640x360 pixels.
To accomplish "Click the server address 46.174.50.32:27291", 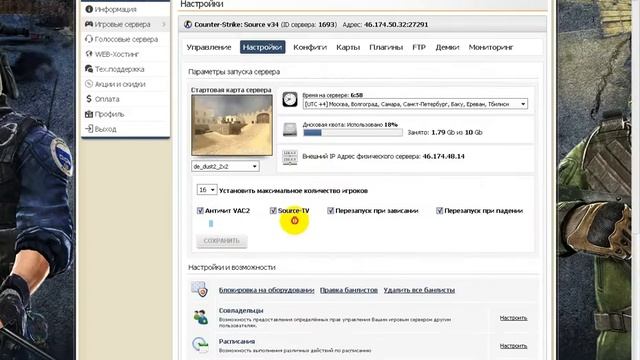I will tap(396, 24).
